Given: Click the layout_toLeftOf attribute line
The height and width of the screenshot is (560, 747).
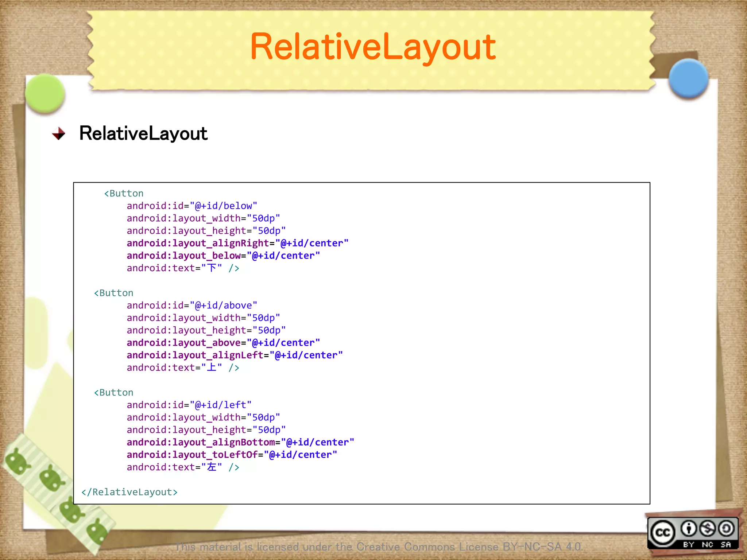Looking at the screenshot, I should [x=232, y=455].
